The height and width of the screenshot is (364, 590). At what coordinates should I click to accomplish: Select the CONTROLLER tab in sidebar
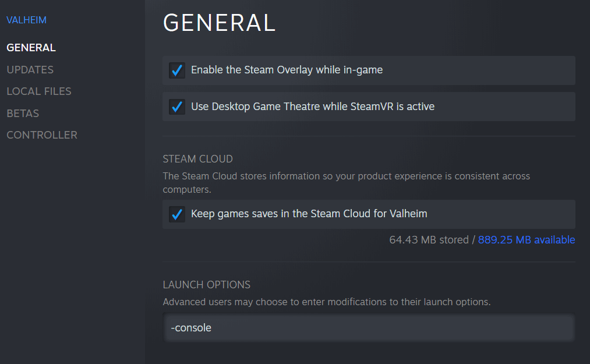pyautogui.click(x=42, y=135)
